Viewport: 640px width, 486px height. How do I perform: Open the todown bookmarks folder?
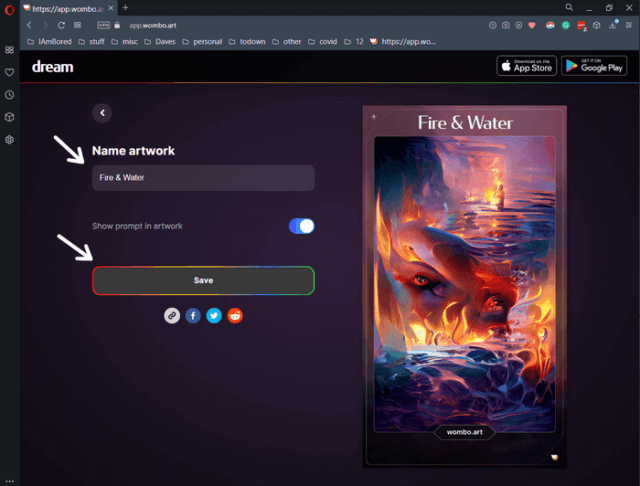coord(247,42)
